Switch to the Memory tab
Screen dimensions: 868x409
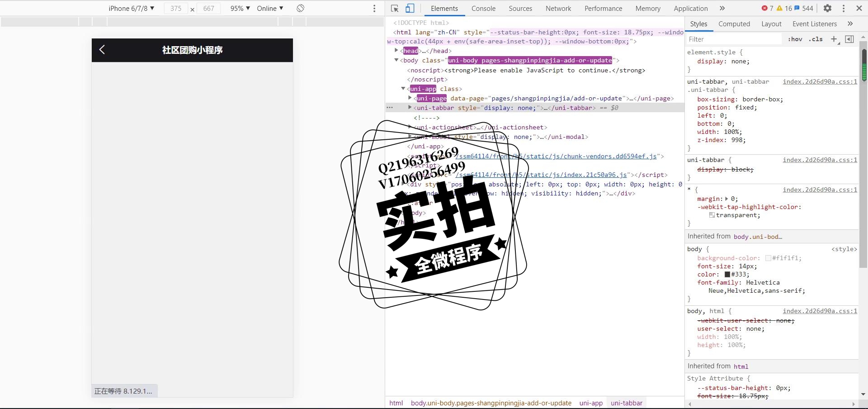point(648,8)
